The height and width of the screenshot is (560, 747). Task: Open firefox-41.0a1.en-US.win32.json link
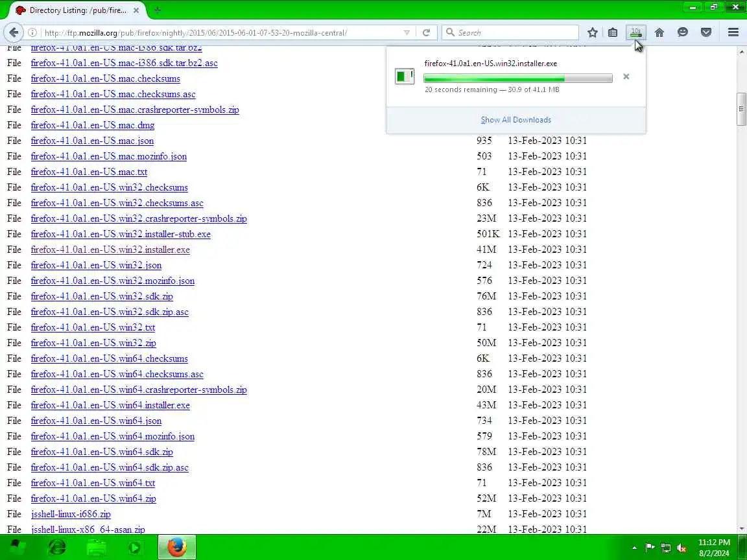[x=96, y=264]
